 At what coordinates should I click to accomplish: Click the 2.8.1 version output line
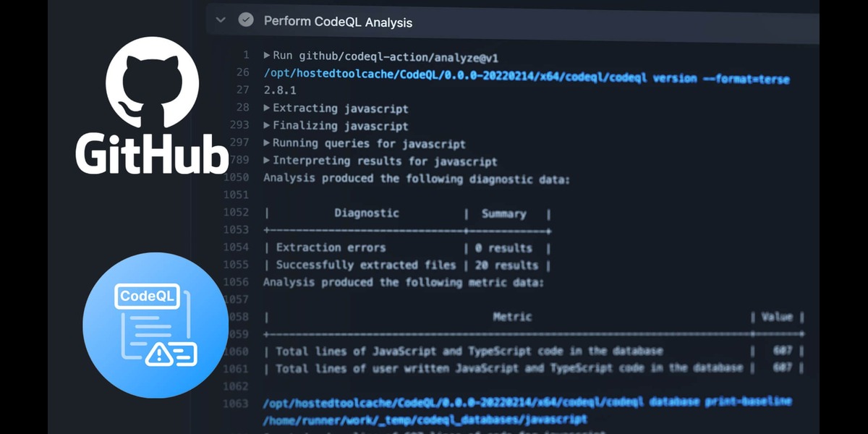tap(282, 90)
